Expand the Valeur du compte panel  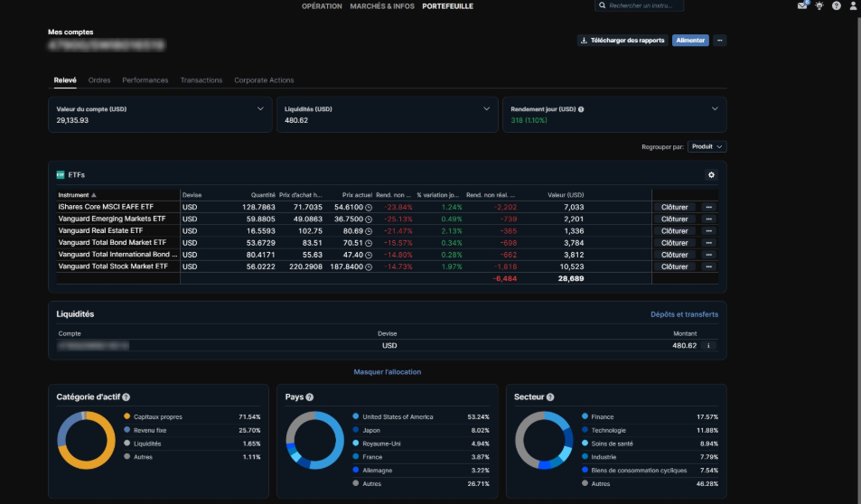260,109
